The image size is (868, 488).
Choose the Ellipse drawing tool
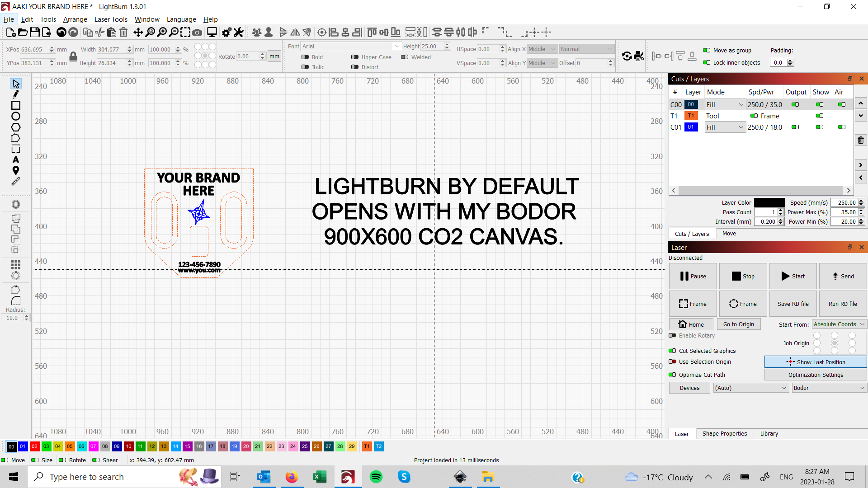pyautogui.click(x=16, y=116)
